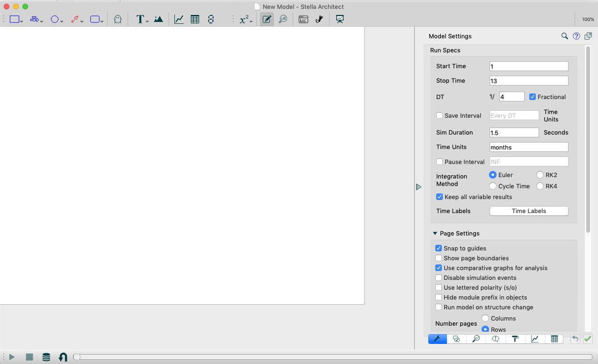Click the Stop Time input field

[x=529, y=81]
